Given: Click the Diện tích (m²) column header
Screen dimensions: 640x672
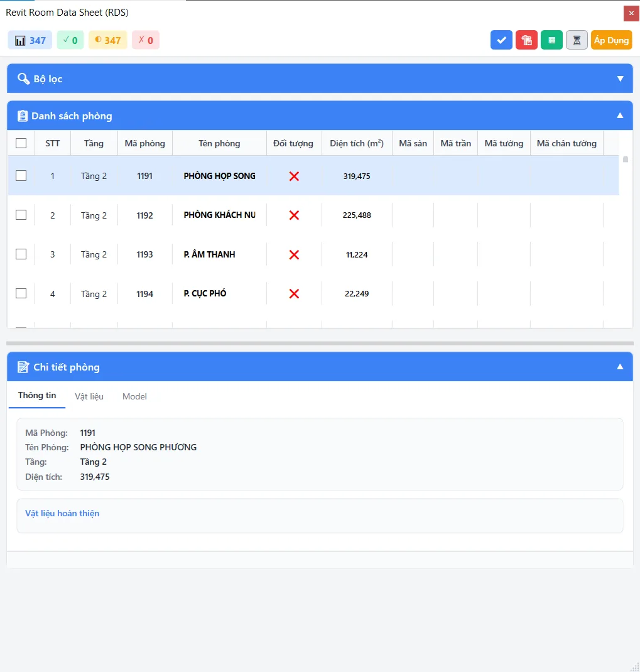Looking at the screenshot, I should coord(357,144).
